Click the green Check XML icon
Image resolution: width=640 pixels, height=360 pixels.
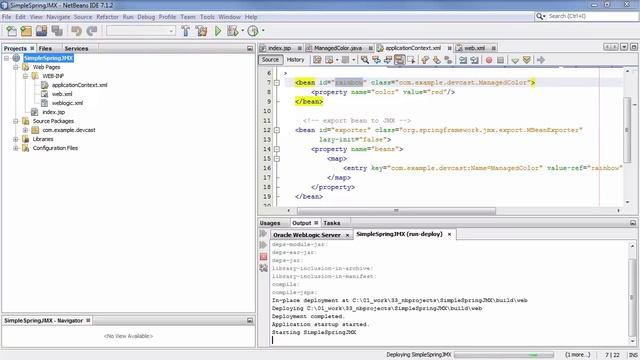point(515,60)
